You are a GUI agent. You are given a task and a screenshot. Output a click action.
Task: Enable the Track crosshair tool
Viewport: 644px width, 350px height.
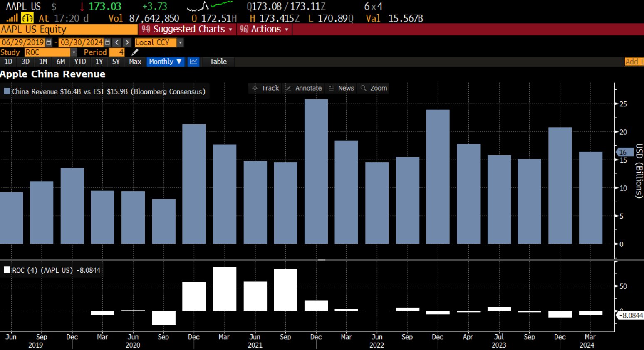click(265, 88)
